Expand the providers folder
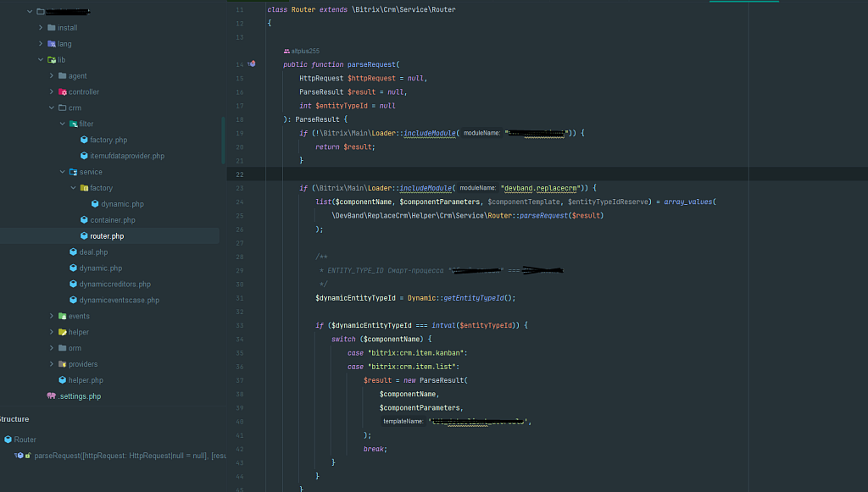Viewport: 868px width, 492px height. point(52,363)
